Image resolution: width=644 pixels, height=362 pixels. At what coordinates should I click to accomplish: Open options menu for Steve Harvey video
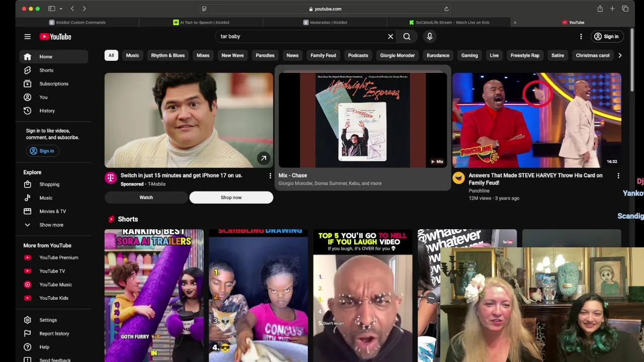(618, 175)
